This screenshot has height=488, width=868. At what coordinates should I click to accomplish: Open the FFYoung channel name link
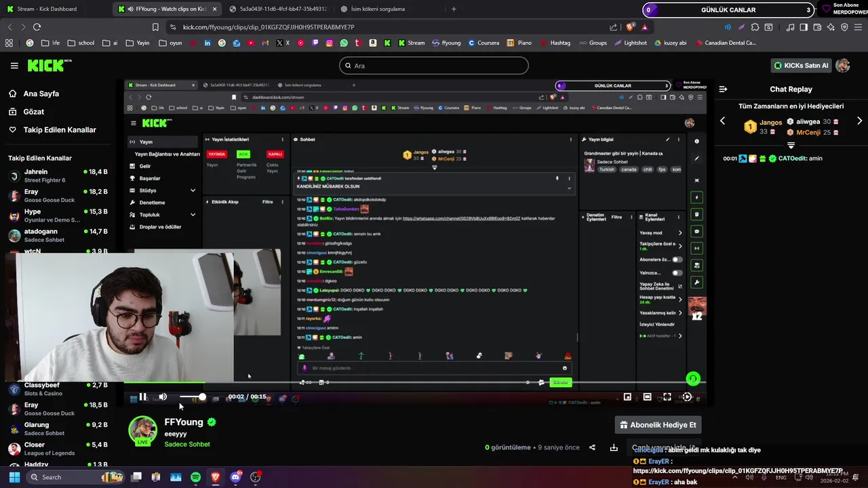[184, 422]
